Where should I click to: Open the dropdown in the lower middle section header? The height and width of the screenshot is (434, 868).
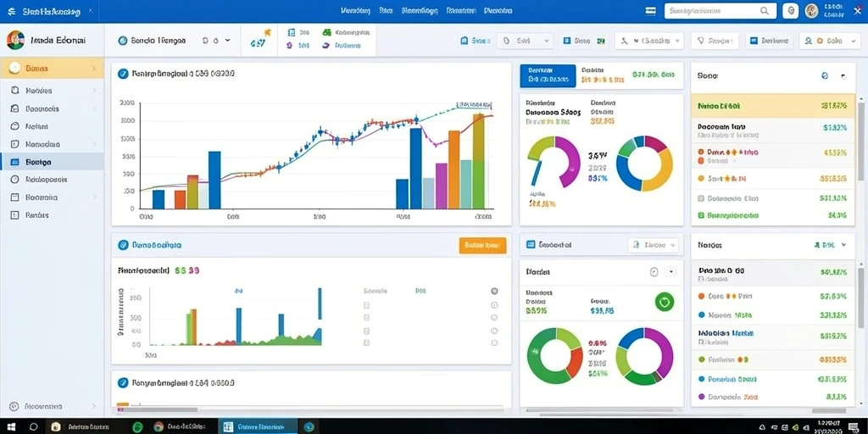(x=654, y=245)
